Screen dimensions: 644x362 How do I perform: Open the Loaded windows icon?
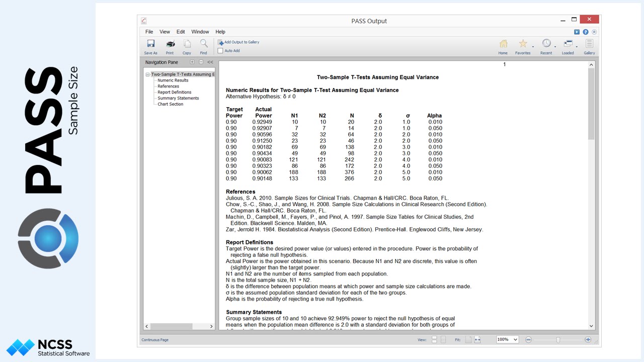(x=568, y=44)
